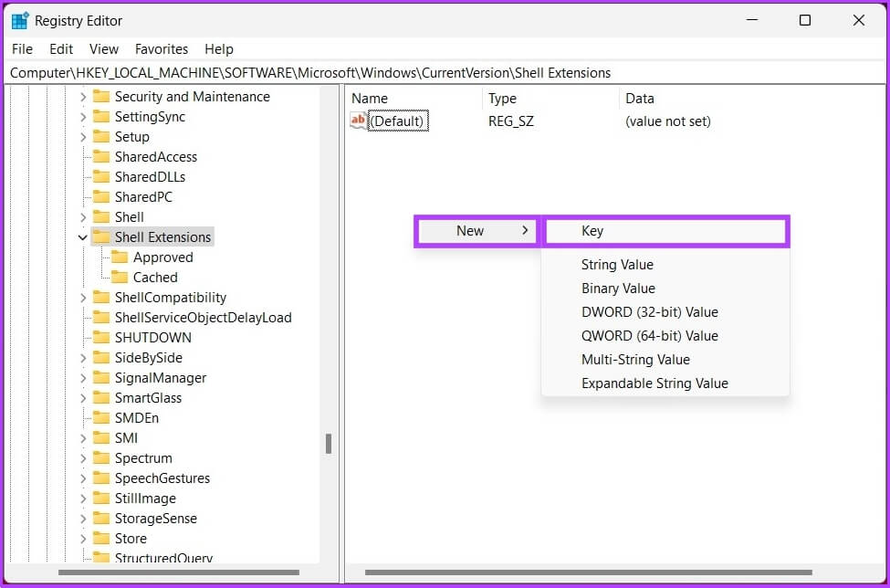Screen dimensions: 890x588
Task: Click the registry path address bar
Action: (445, 73)
